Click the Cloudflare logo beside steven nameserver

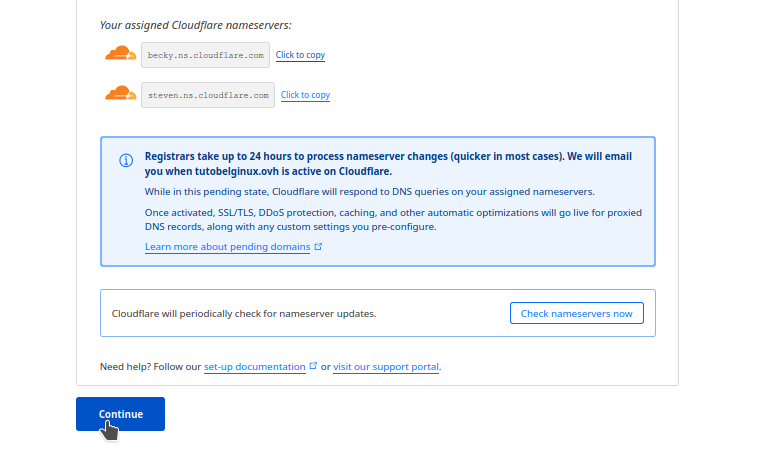pyautogui.click(x=121, y=93)
